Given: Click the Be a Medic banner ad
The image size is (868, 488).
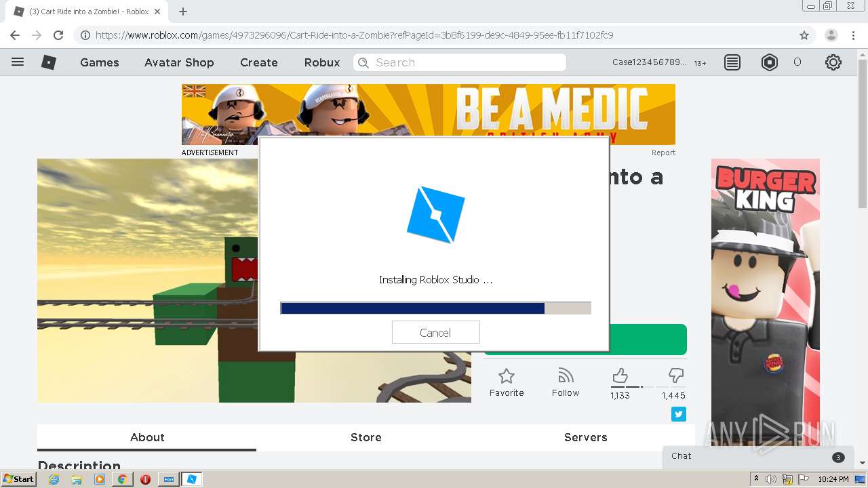Looking at the screenshot, I should pos(429,114).
